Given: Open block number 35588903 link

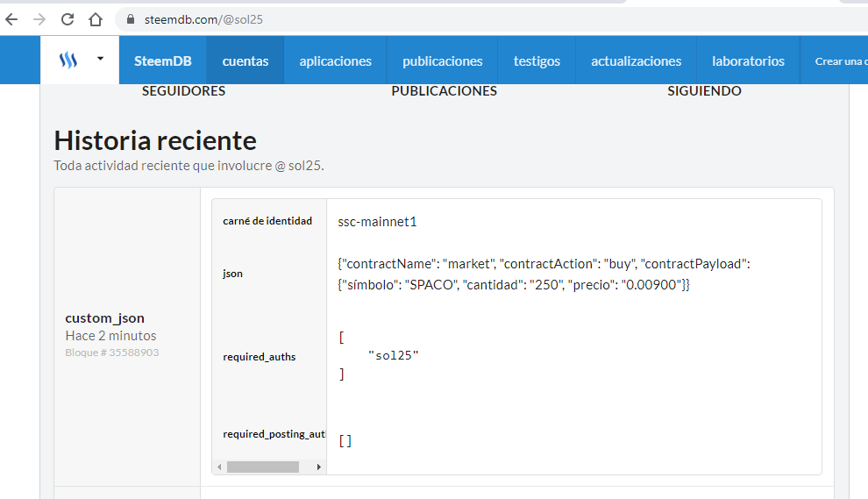Looking at the screenshot, I should (x=112, y=353).
